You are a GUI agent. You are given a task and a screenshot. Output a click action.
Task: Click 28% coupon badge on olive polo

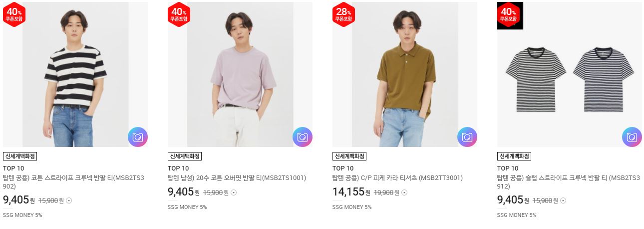coord(343,14)
